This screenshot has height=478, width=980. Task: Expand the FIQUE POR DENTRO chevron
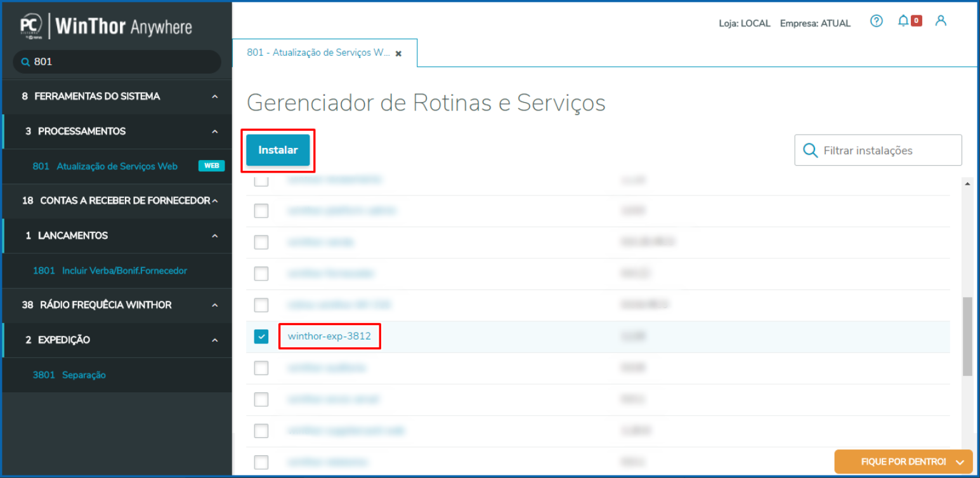click(960, 462)
